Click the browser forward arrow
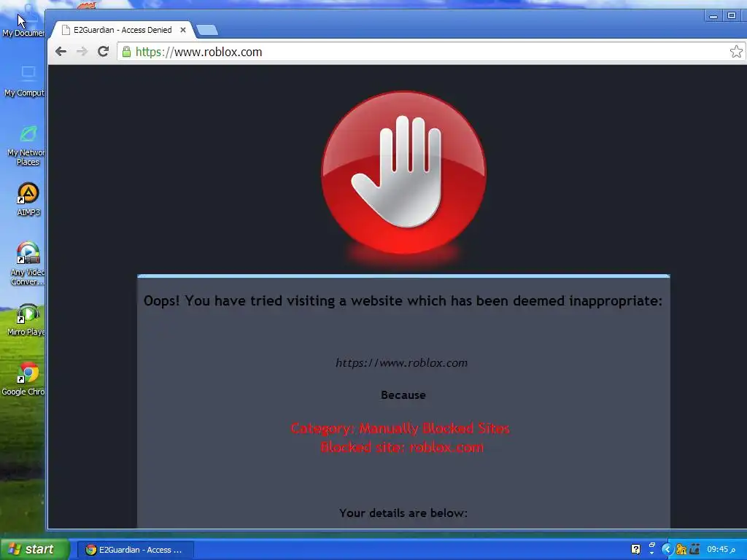Image resolution: width=747 pixels, height=560 pixels. 82,52
